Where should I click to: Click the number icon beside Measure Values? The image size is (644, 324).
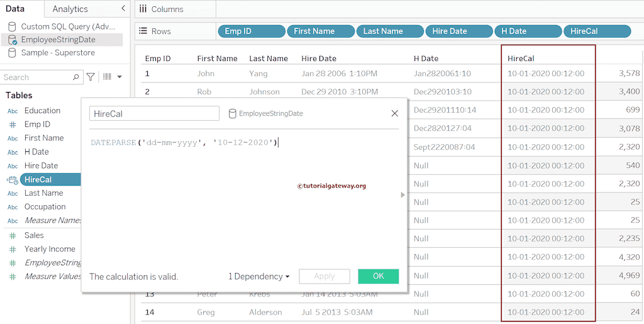click(13, 276)
